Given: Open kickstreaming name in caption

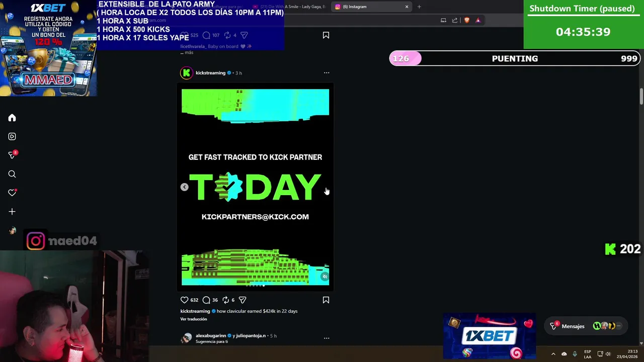Looking at the screenshot, I should pos(195,311).
